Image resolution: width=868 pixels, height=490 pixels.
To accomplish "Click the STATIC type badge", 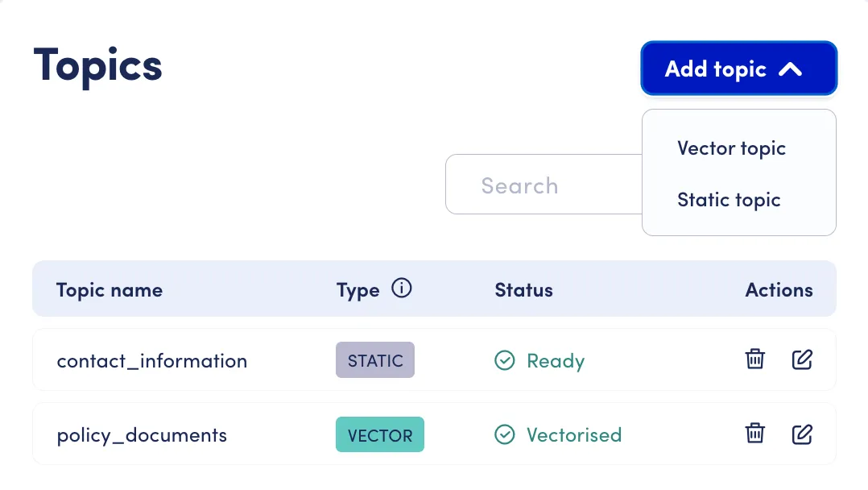I will point(374,360).
